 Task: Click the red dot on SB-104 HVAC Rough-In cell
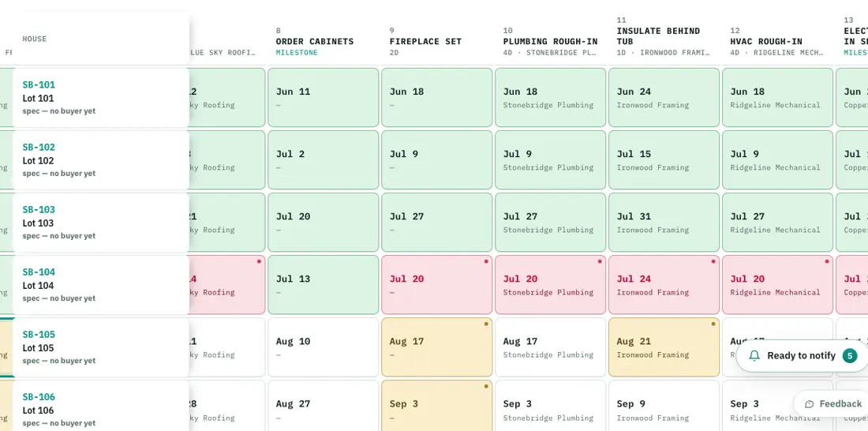[x=827, y=261]
